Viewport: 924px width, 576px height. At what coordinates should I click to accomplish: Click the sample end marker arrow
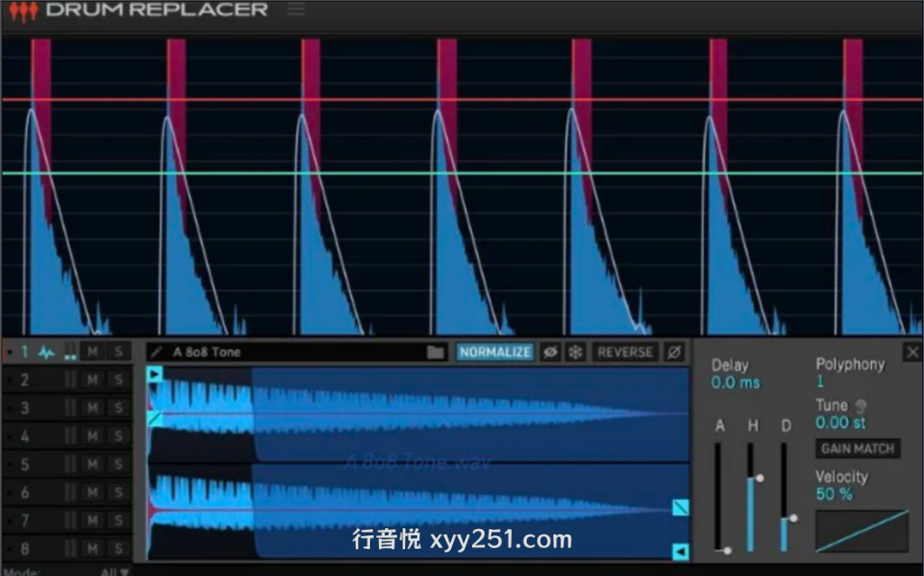pyautogui.click(x=680, y=552)
